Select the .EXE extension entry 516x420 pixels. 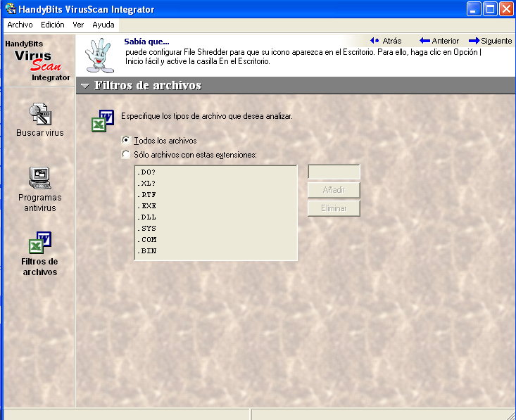(216, 205)
